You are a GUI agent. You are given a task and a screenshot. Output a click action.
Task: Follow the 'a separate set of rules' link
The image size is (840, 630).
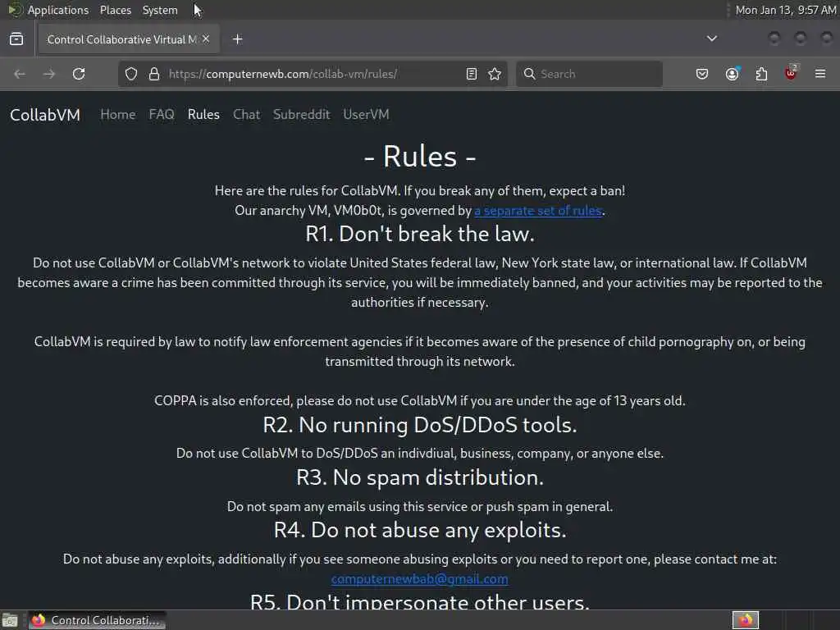pos(538,211)
